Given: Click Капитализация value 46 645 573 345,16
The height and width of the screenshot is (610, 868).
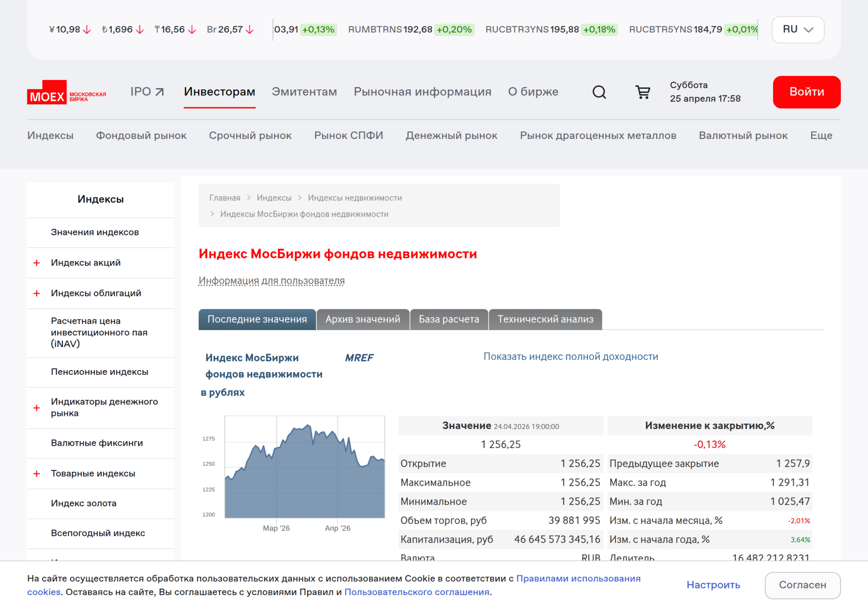Looking at the screenshot, I should tap(557, 540).
